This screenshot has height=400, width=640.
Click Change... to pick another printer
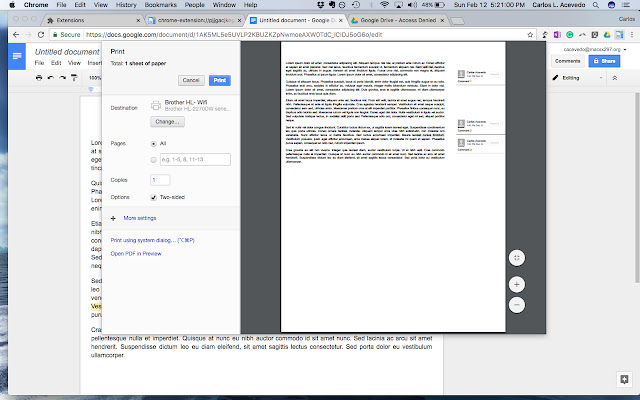click(167, 122)
